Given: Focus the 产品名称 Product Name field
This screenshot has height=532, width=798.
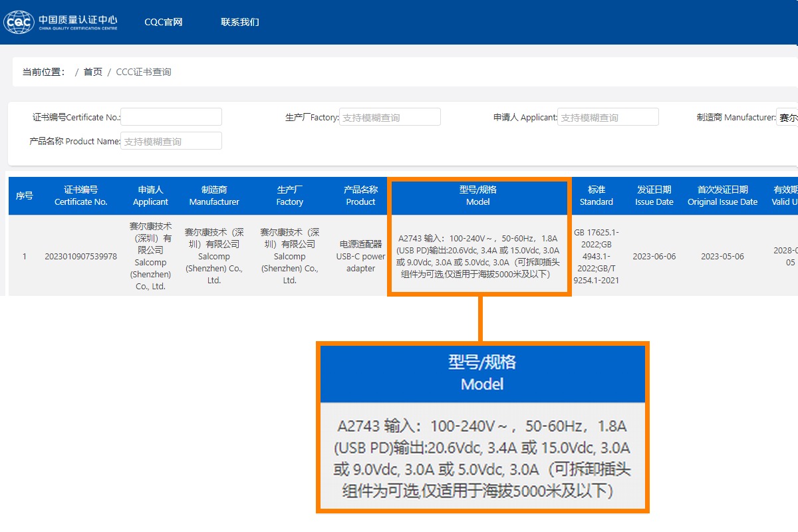Looking at the screenshot, I should 171,141.
